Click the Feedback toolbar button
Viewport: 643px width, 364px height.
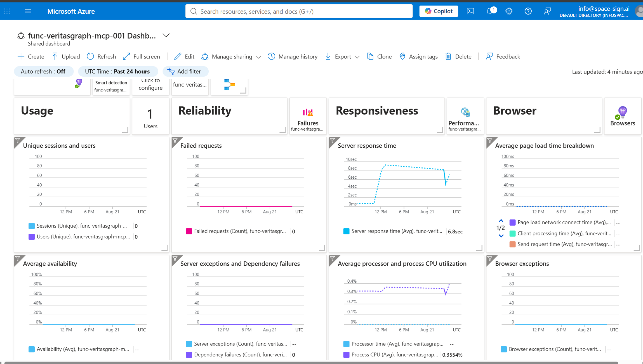(503, 56)
